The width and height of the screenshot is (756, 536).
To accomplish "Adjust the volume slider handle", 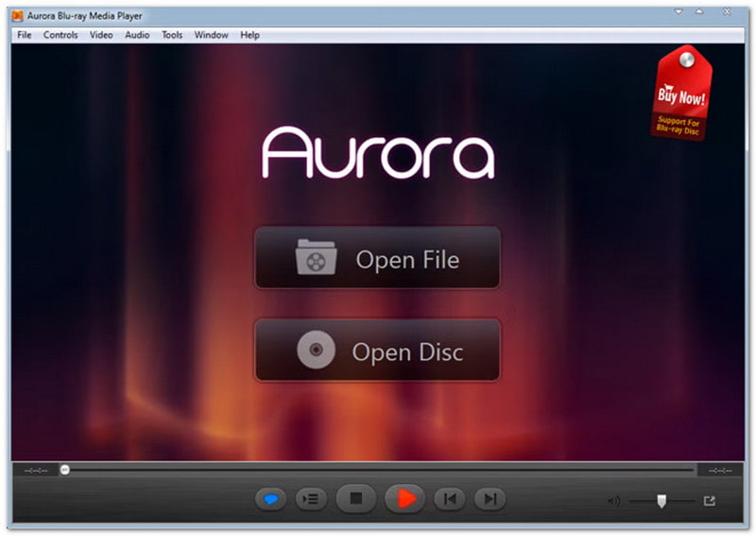I will [661, 501].
